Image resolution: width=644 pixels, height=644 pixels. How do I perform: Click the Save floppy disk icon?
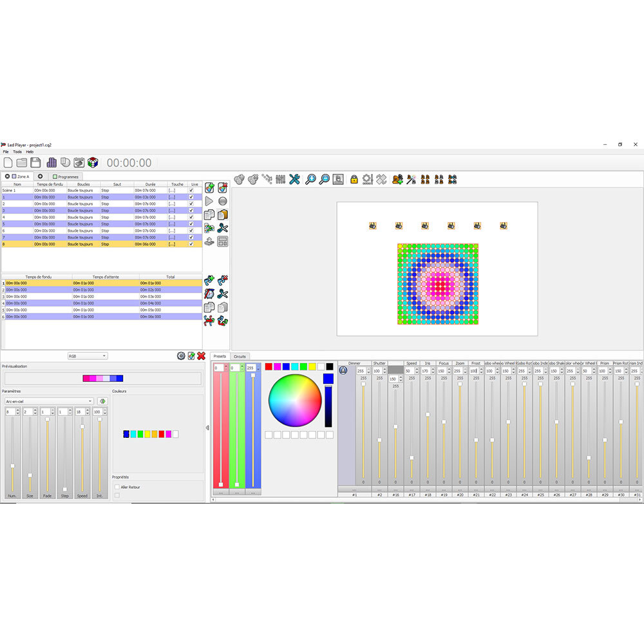click(x=36, y=163)
